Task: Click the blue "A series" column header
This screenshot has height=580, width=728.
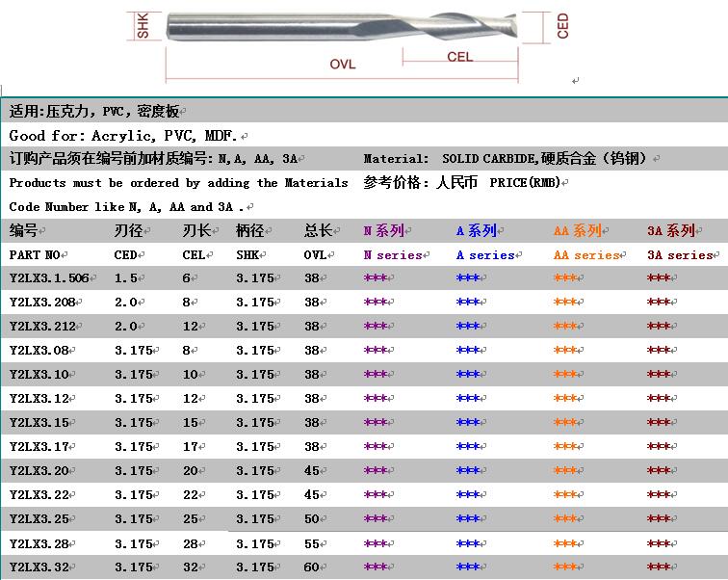Action: pos(484,255)
